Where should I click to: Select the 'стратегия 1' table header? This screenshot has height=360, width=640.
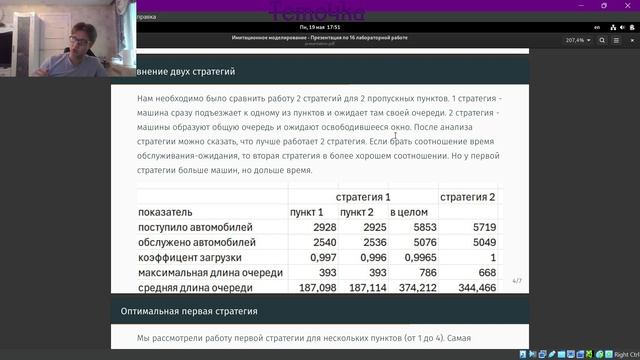pyautogui.click(x=363, y=197)
